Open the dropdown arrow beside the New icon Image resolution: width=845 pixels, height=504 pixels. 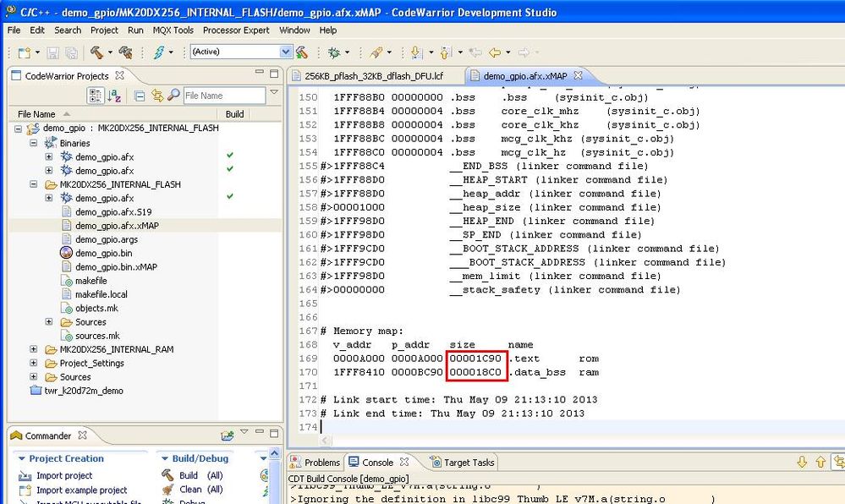tap(37, 52)
